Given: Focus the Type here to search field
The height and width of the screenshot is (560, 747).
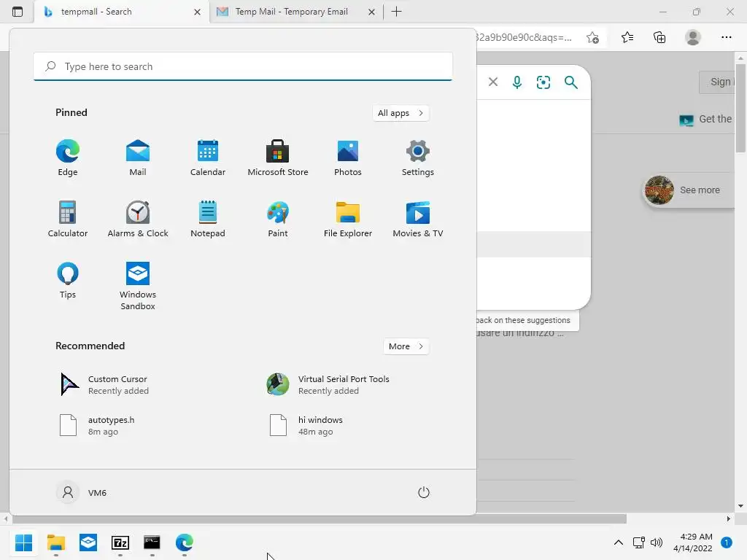Looking at the screenshot, I should [243, 66].
